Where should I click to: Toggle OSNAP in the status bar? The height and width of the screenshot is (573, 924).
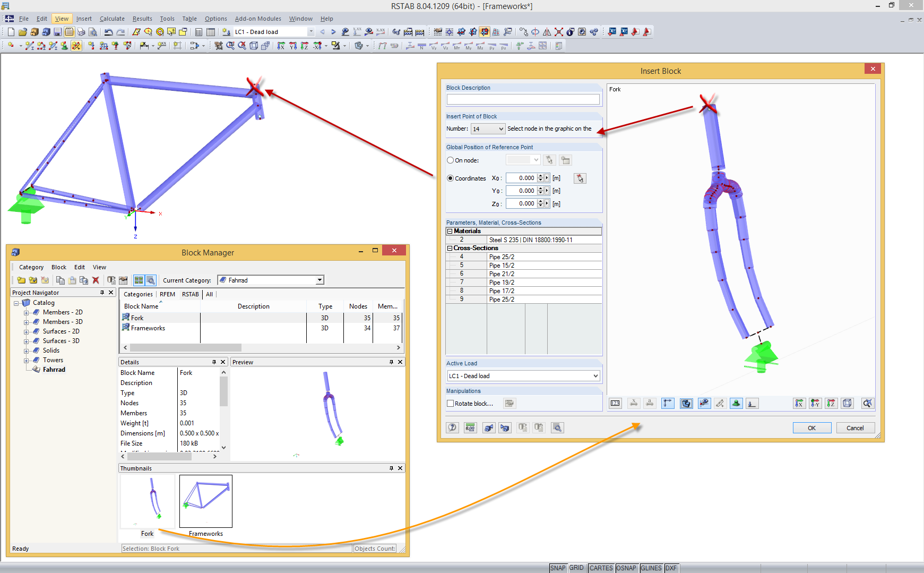(626, 568)
